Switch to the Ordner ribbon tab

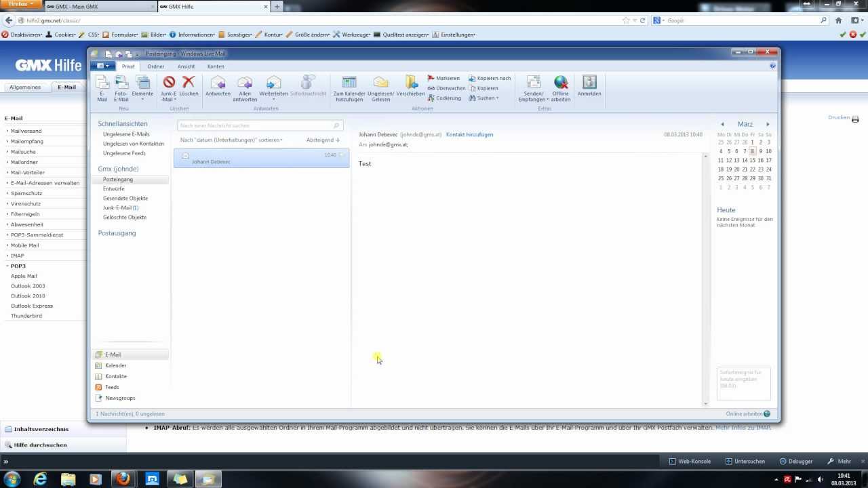click(156, 66)
